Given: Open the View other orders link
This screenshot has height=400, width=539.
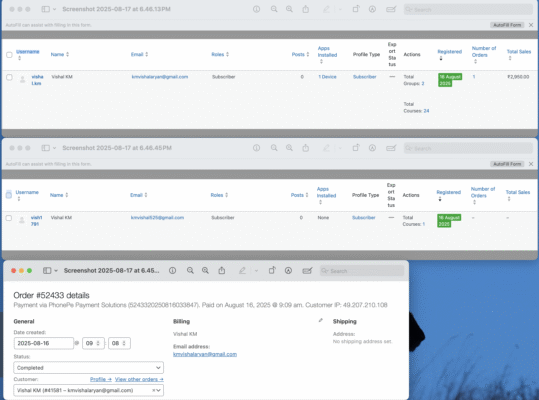Looking at the screenshot, I should (x=139, y=379).
